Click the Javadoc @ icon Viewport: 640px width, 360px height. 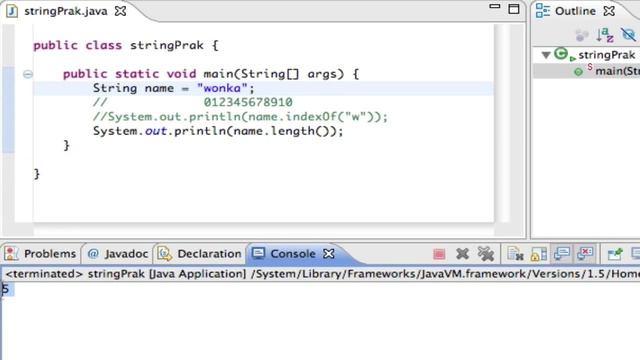point(93,254)
